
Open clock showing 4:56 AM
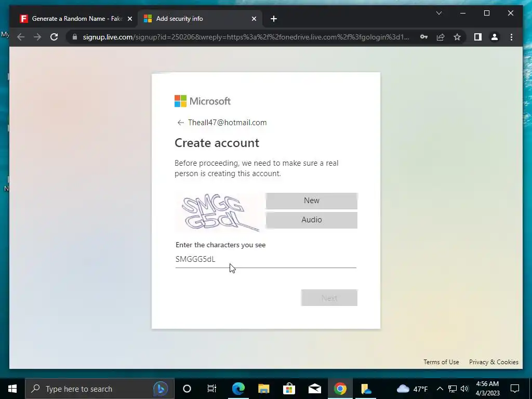pos(487,389)
